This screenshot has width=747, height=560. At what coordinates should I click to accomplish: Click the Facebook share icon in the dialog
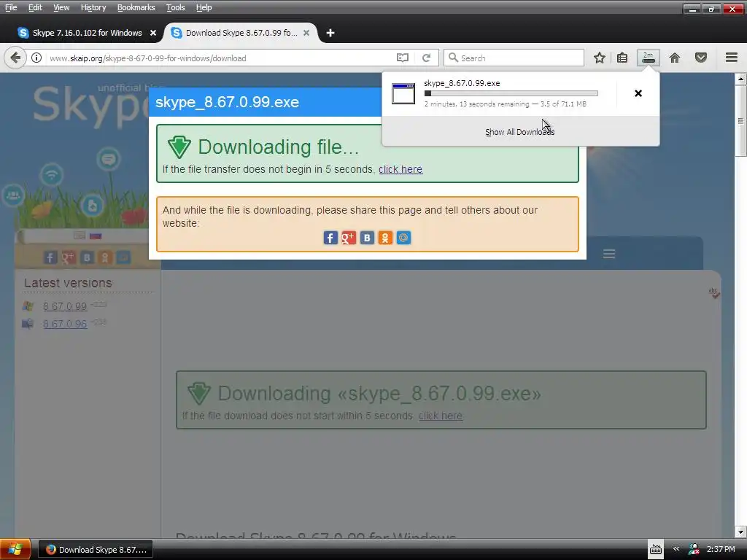[330, 238]
